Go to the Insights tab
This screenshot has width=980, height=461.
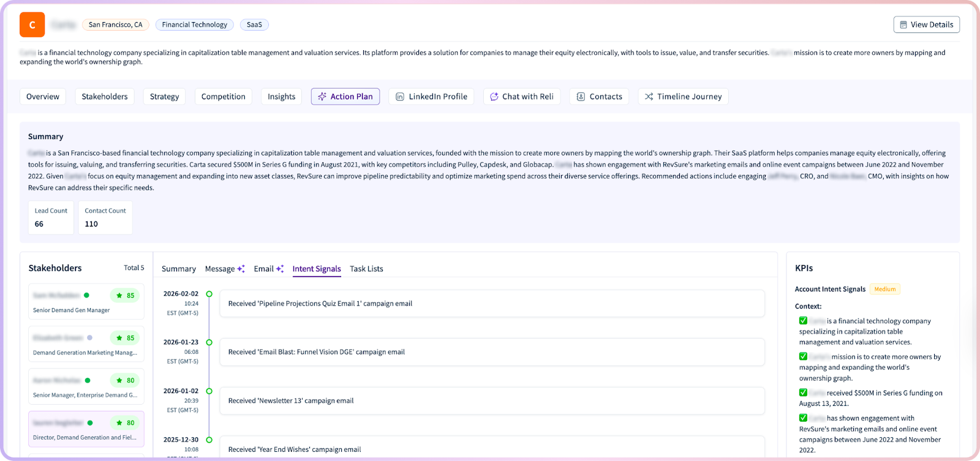[x=281, y=97]
